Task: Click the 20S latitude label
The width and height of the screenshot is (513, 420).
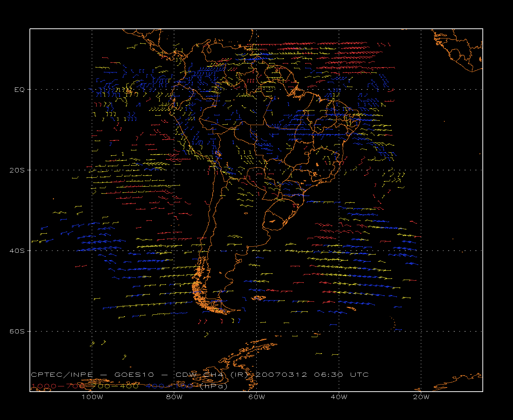Action: (17, 170)
